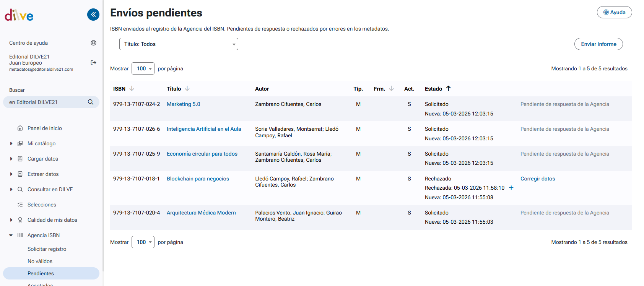This screenshot has height=286, width=644.
Task: Click the logout icon next to Juan Europeo
Action: [x=93, y=63]
